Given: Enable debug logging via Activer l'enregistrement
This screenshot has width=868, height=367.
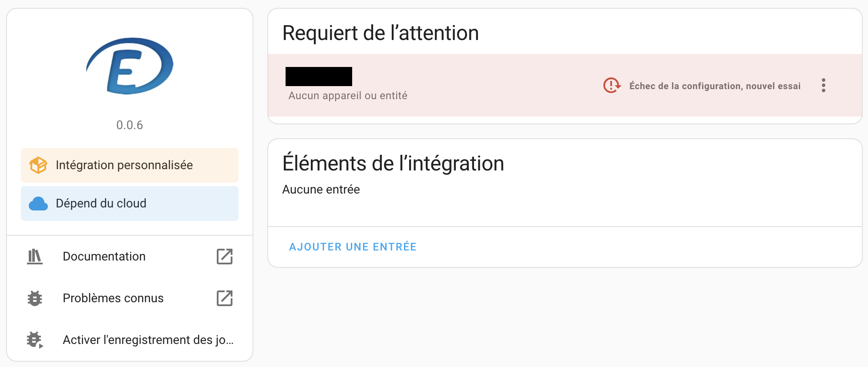Looking at the screenshot, I should tap(148, 340).
